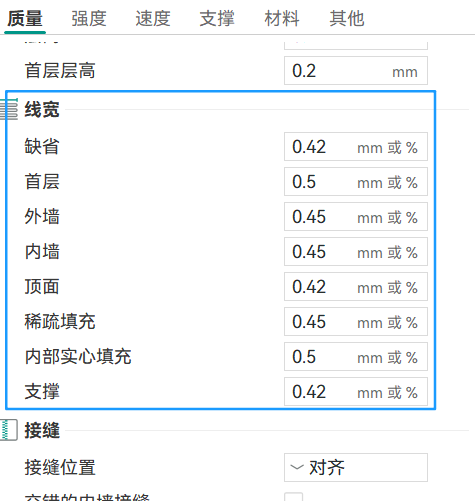Click the 支撑 line width input field

(x=356, y=392)
